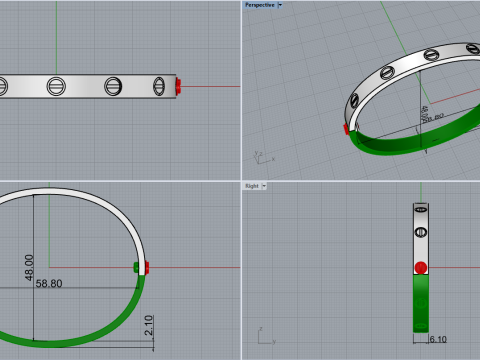This screenshot has height=360, width=480.
Task: Open the Perspective viewport dropdown arrow
Action: click(280, 5)
